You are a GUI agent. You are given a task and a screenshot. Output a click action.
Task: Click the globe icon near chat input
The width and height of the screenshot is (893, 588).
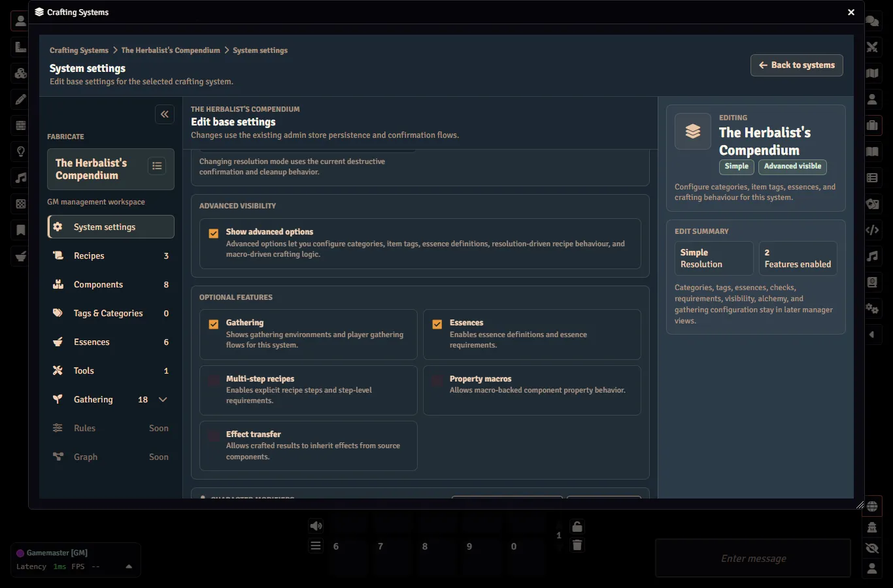click(x=872, y=506)
